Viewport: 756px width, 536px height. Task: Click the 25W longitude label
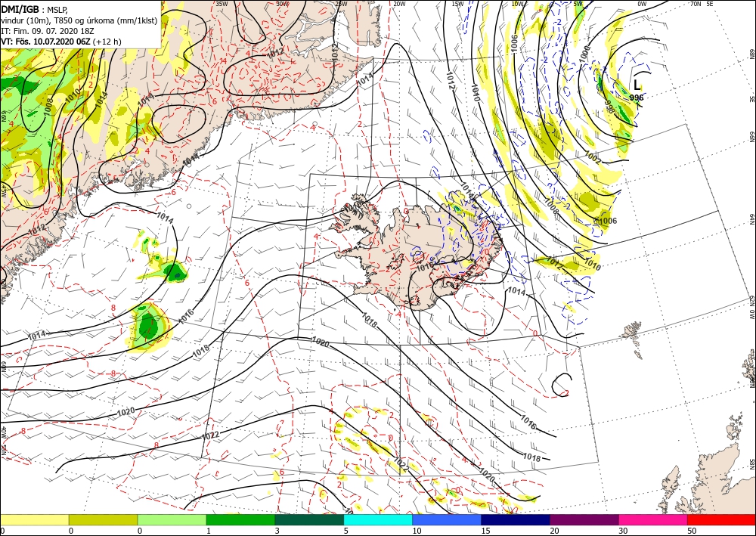coord(340,4)
